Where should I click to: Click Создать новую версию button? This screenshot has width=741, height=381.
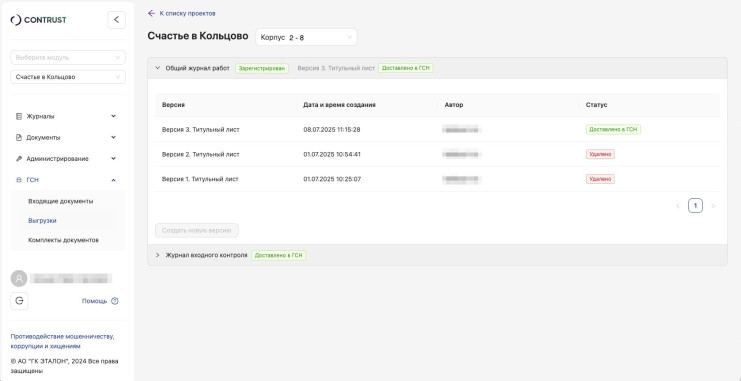pyautogui.click(x=197, y=231)
